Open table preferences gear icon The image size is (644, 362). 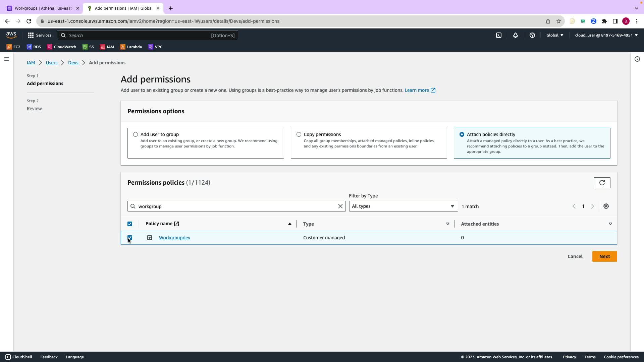[x=606, y=206]
